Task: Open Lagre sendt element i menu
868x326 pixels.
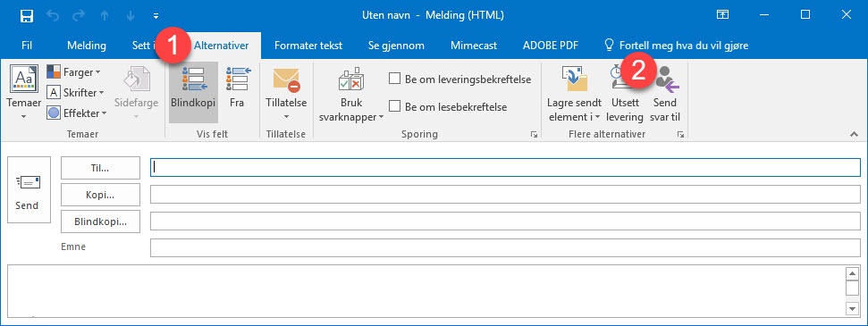Action: pyautogui.click(x=574, y=94)
